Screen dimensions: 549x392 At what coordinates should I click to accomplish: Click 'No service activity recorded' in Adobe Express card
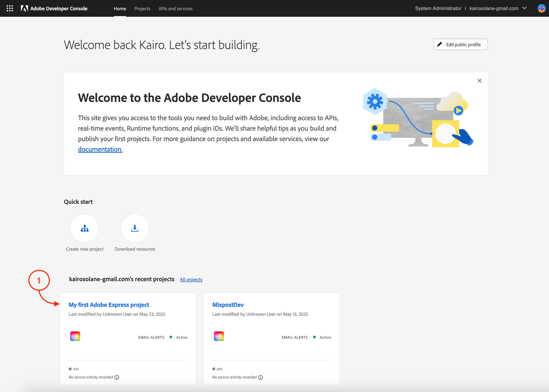pyautogui.click(x=91, y=377)
